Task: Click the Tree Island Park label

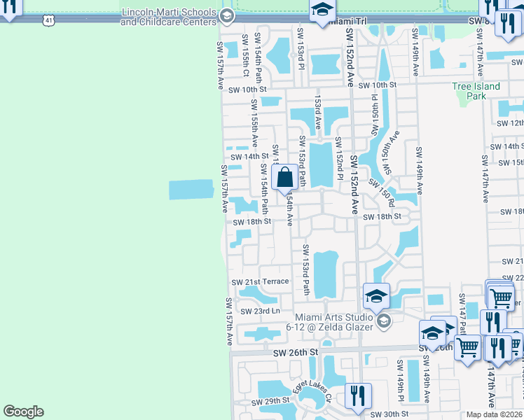Action: pyautogui.click(x=476, y=91)
